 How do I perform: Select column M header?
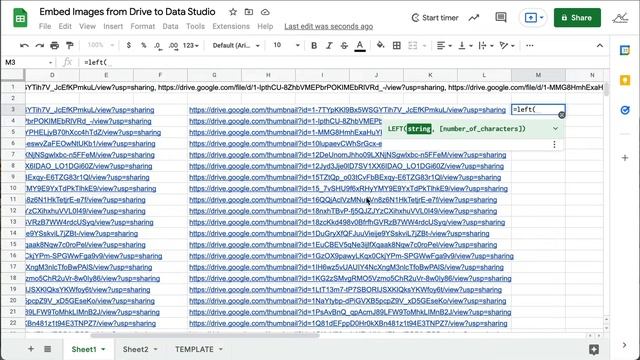point(538,75)
